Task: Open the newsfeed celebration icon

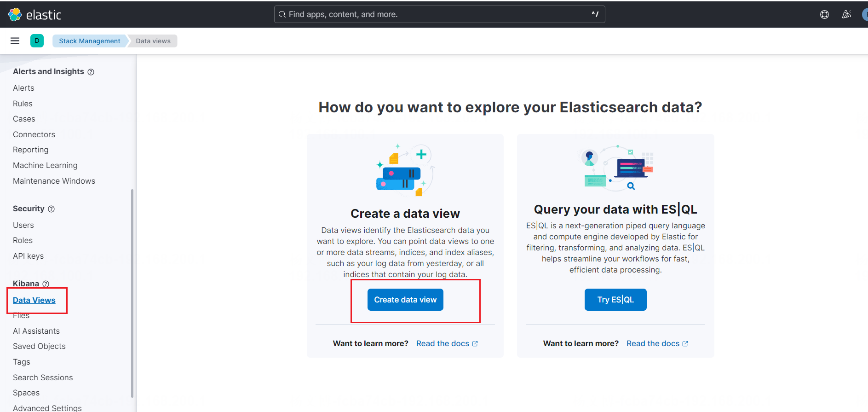Action: pyautogui.click(x=846, y=15)
